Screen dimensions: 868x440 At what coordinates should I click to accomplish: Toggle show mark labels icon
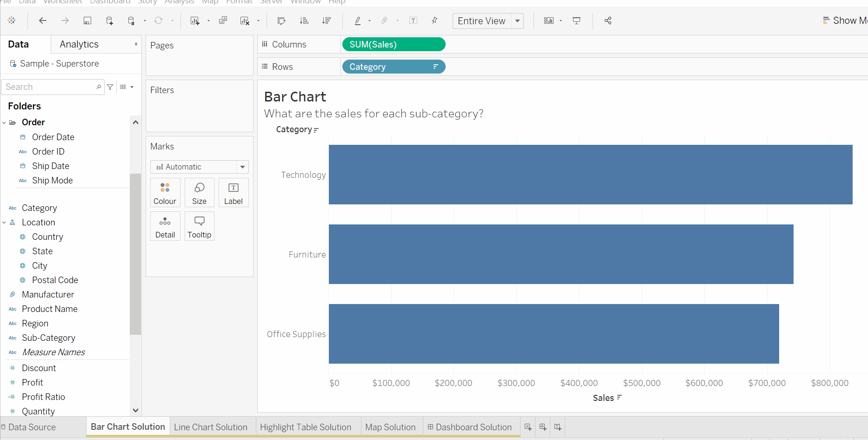[x=413, y=20]
